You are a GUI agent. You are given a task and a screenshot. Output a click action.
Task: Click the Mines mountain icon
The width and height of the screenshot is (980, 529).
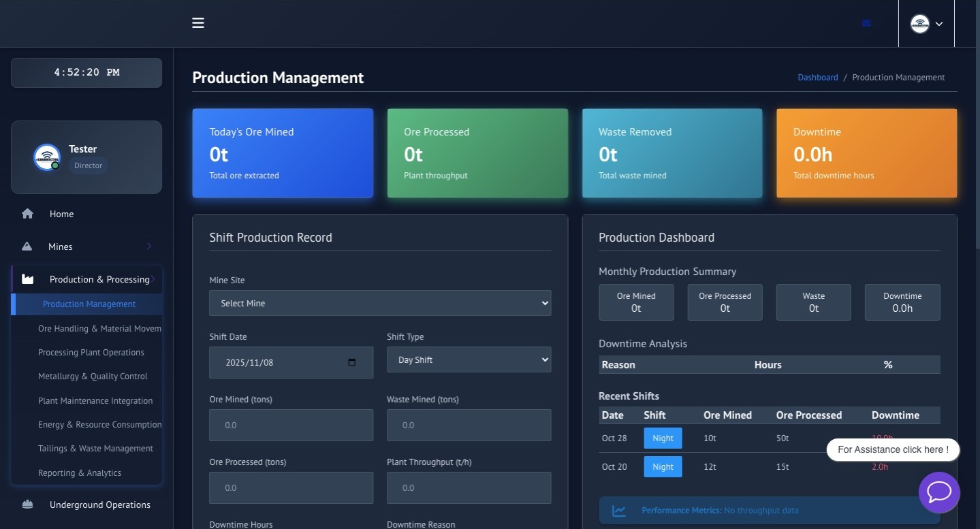(27, 246)
